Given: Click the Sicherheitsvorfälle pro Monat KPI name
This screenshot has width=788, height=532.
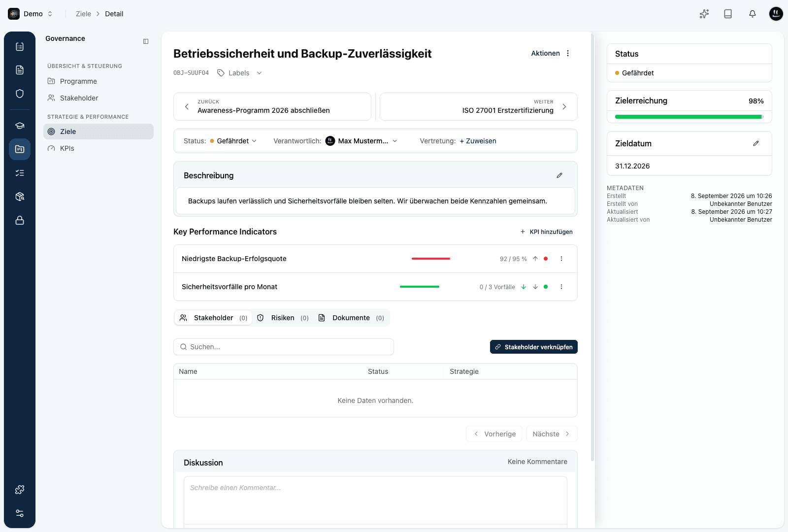Looking at the screenshot, I should (230, 287).
